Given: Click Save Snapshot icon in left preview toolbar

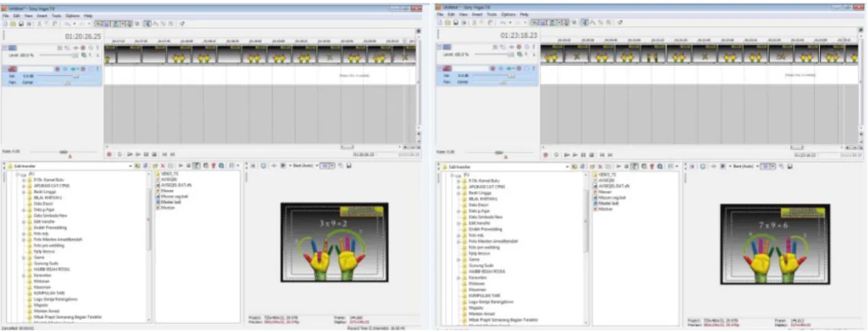Looking at the screenshot, I should click(349, 166).
